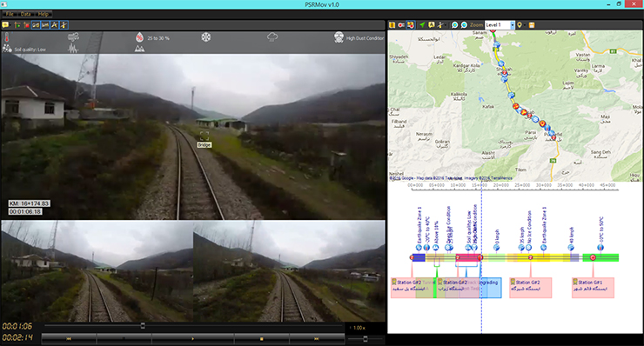Click the 'High Dust Condition' label

366,38
